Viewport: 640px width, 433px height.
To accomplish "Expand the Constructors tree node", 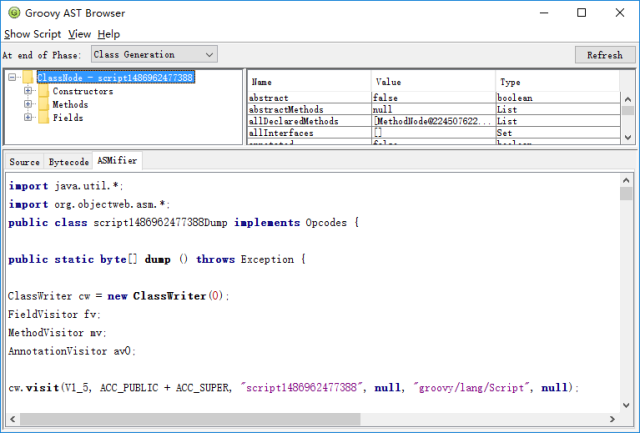I will point(28,91).
